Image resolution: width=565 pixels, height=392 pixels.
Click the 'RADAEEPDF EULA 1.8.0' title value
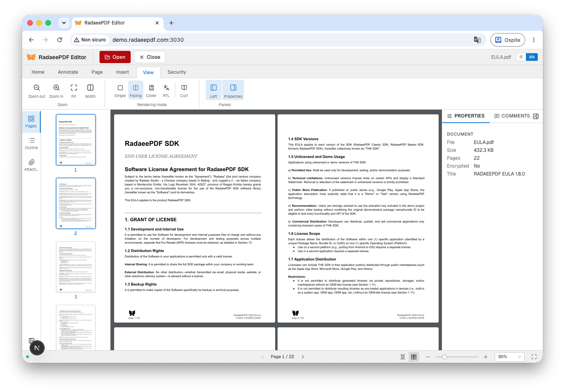click(499, 174)
